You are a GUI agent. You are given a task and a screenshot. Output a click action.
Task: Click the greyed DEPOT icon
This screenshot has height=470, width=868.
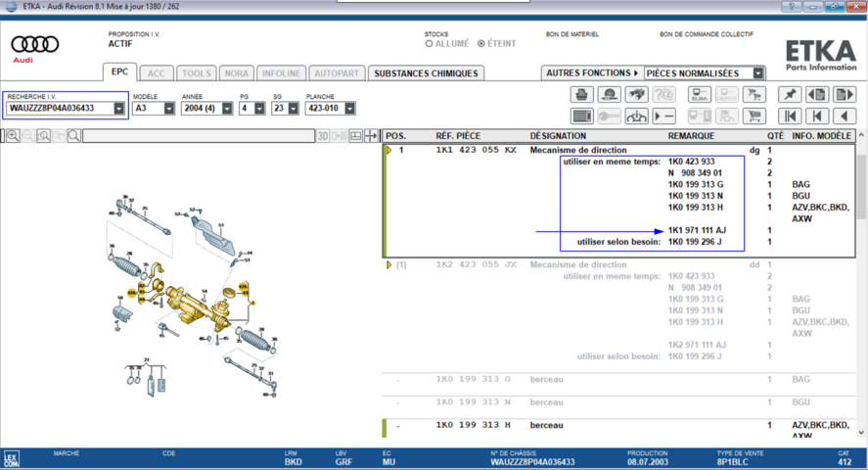[x=727, y=95]
